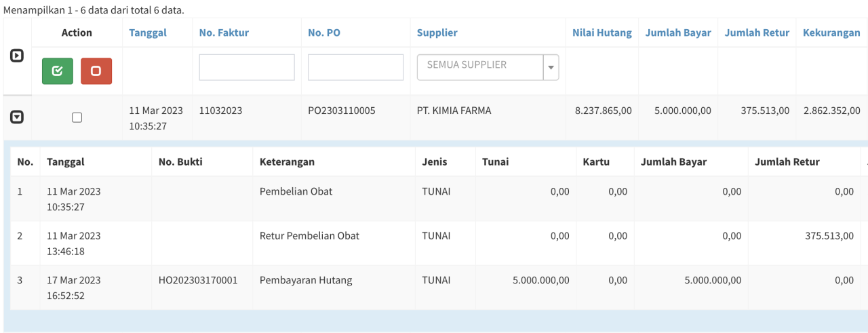Focus the No. PO filter input
The width and height of the screenshot is (868, 333).
click(355, 67)
